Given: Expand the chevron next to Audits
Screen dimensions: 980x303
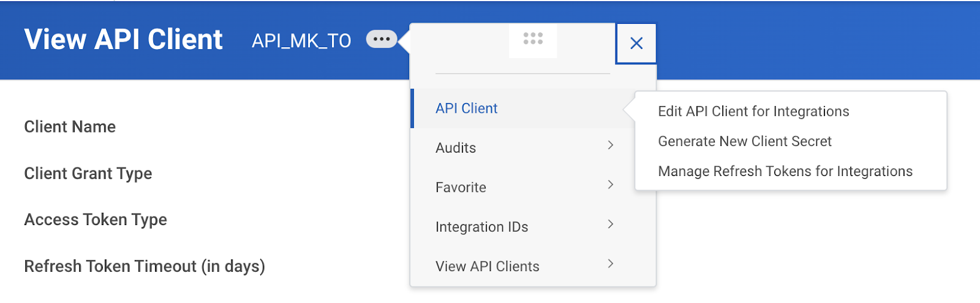Looking at the screenshot, I should 610,145.
